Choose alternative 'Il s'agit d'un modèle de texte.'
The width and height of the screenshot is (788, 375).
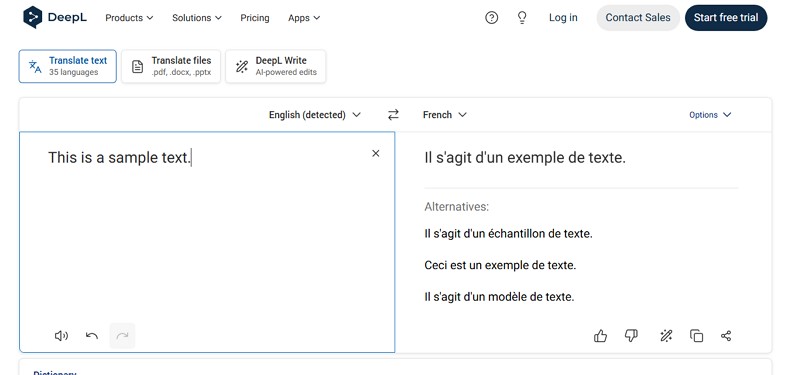[x=499, y=297]
